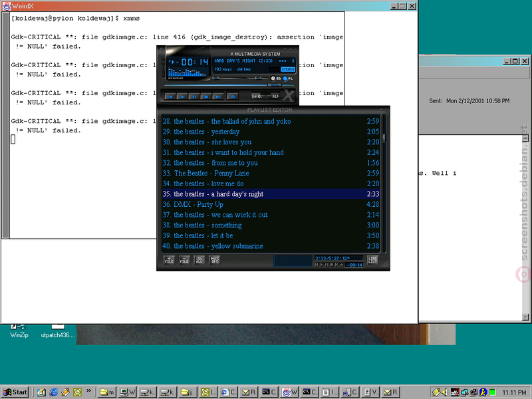
Task: Toggle the RAND shuffle button
Action: point(258,96)
